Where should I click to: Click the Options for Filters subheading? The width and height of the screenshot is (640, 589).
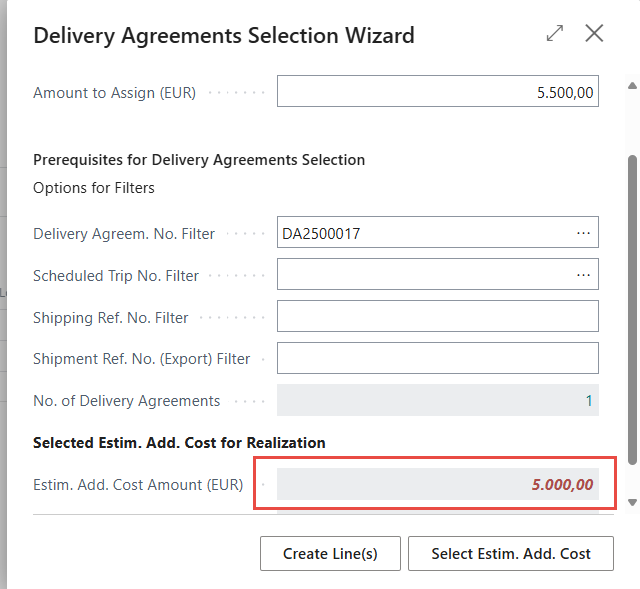click(x=94, y=188)
